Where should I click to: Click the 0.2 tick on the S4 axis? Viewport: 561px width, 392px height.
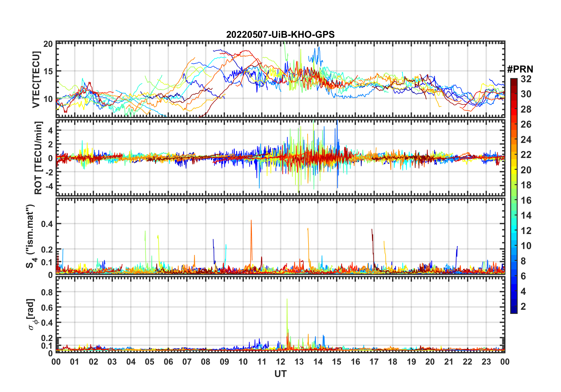point(47,250)
